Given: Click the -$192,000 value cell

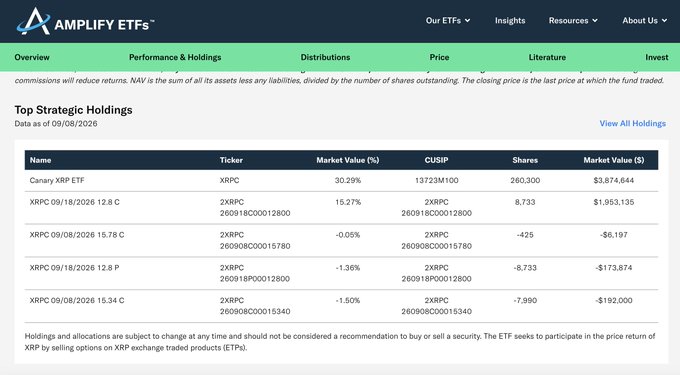Looking at the screenshot, I should click(614, 300).
